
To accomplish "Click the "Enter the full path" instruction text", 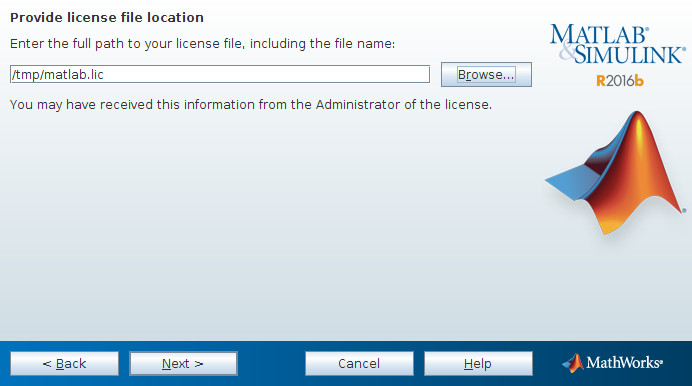I will (x=202, y=44).
